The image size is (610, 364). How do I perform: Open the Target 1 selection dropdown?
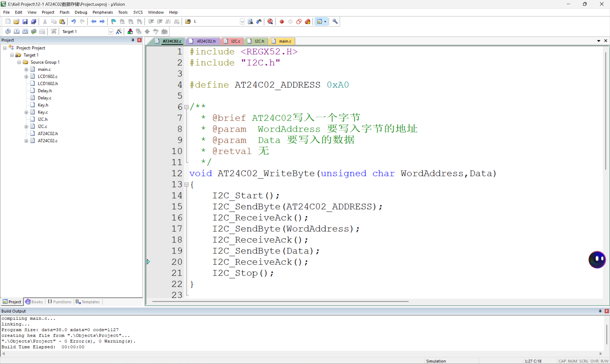point(111,31)
